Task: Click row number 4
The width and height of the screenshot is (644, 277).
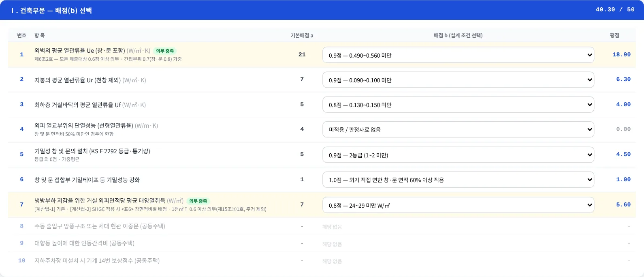Action: (x=22, y=129)
